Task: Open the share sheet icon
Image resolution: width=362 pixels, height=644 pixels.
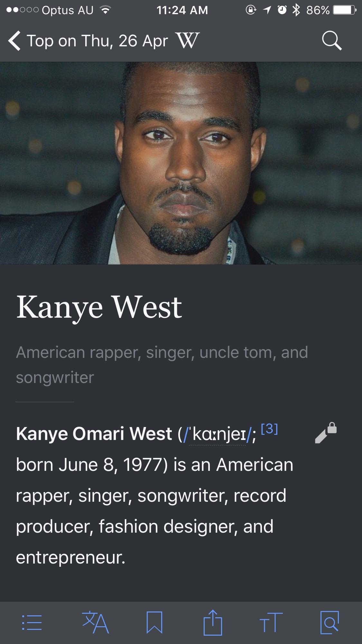Action: point(213,622)
